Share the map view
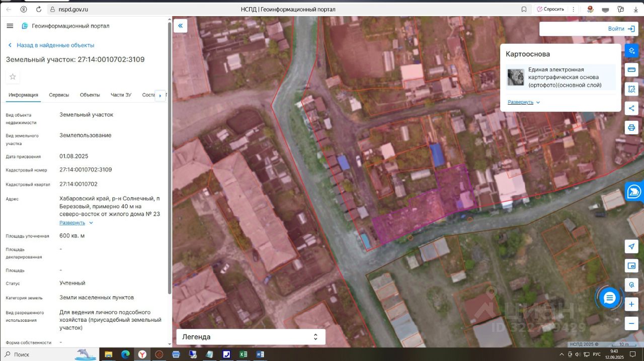The width and height of the screenshot is (644, 361). click(631, 108)
